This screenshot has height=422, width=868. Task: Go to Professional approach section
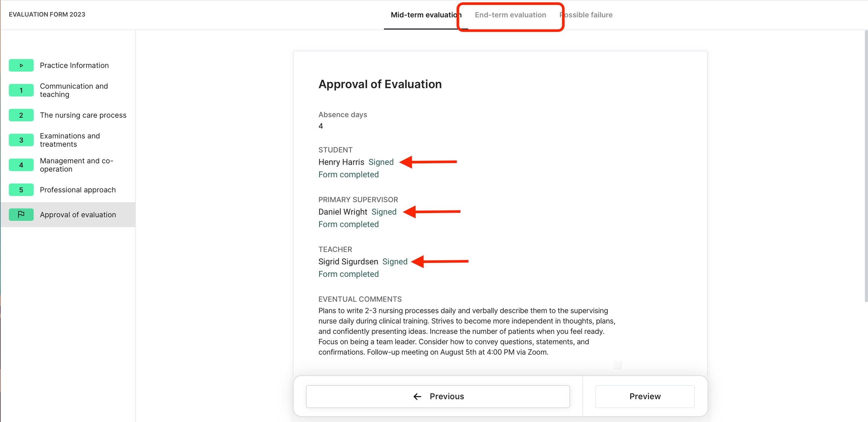click(x=78, y=190)
